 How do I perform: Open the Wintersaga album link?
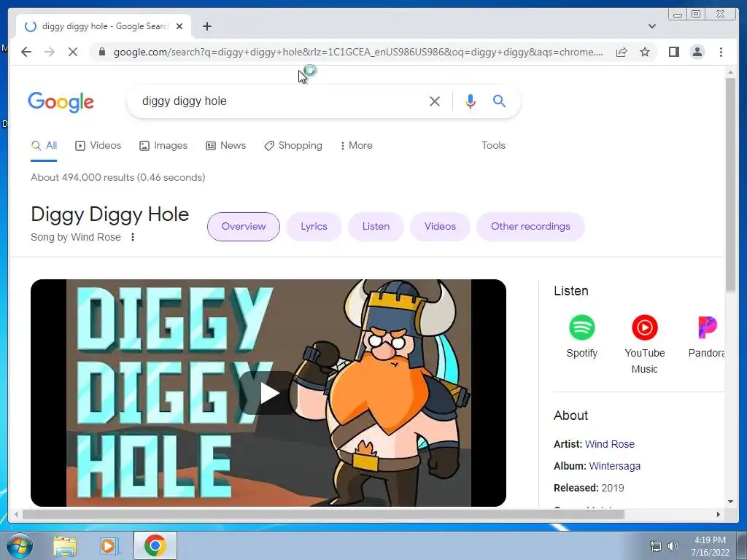[x=614, y=466]
